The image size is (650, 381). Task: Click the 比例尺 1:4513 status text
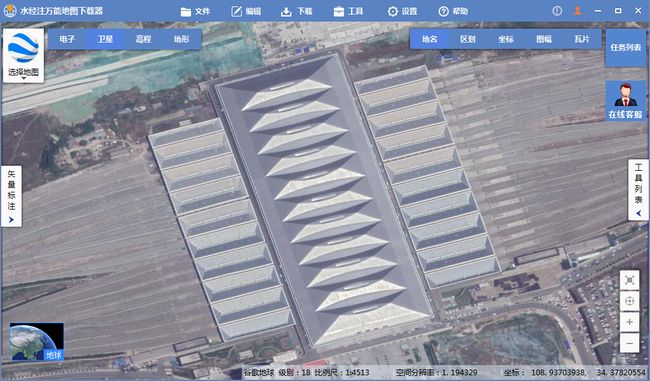click(x=342, y=372)
